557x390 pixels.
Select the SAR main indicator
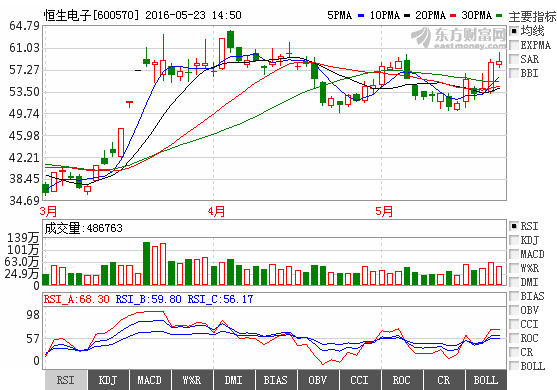pos(514,59)
